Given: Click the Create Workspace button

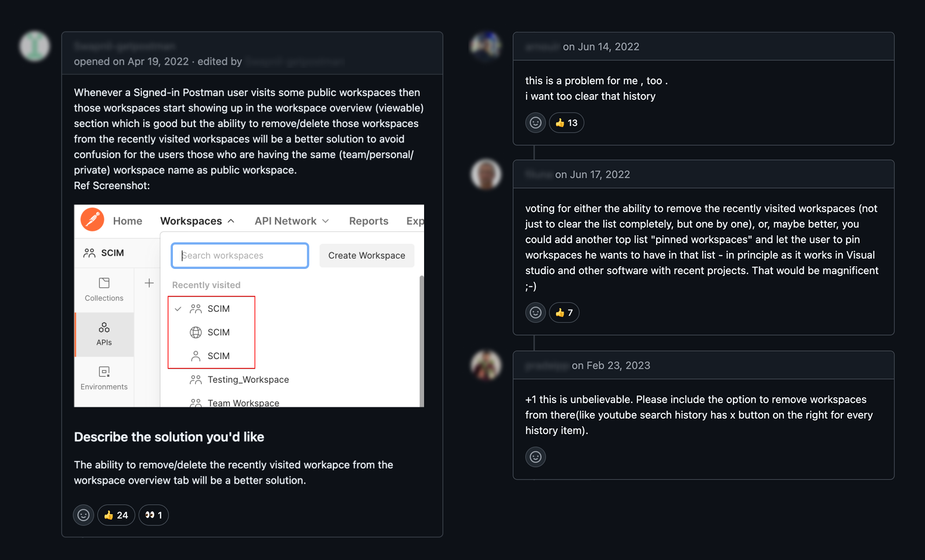Looking at the screenshot, I should pyautogui.click(x=366, y=256).
